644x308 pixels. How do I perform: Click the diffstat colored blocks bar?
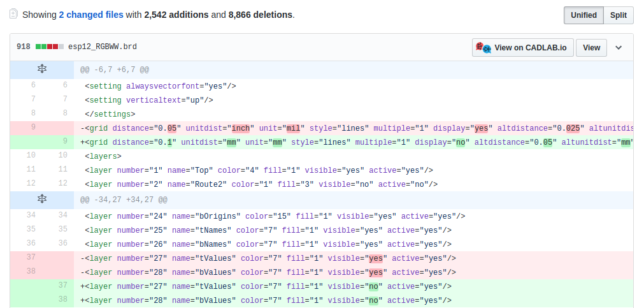click(x=49, y=47)
